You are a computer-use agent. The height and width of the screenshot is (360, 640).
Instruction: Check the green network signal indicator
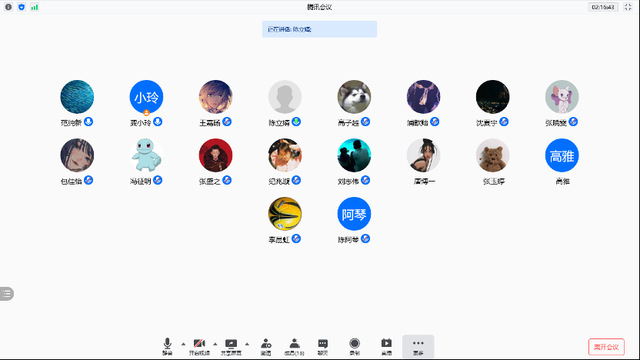click(x=35, y=7)
